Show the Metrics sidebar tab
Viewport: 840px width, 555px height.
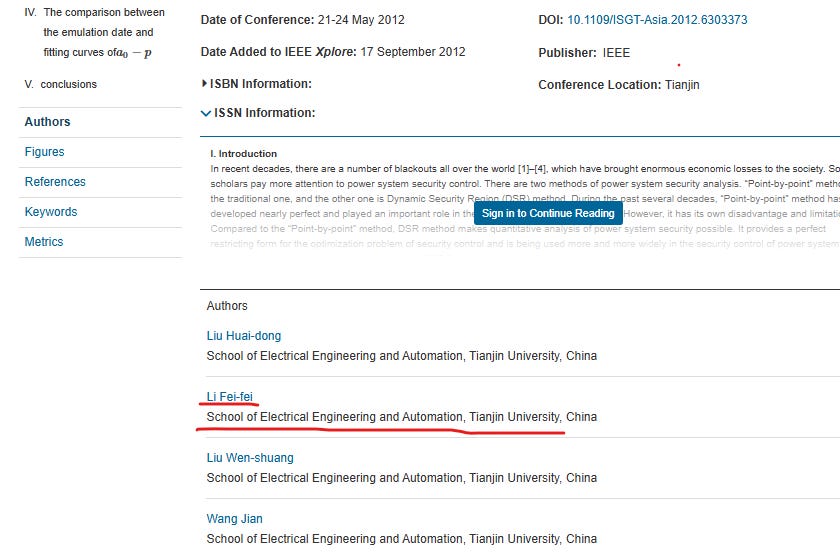tap(44, 242)
